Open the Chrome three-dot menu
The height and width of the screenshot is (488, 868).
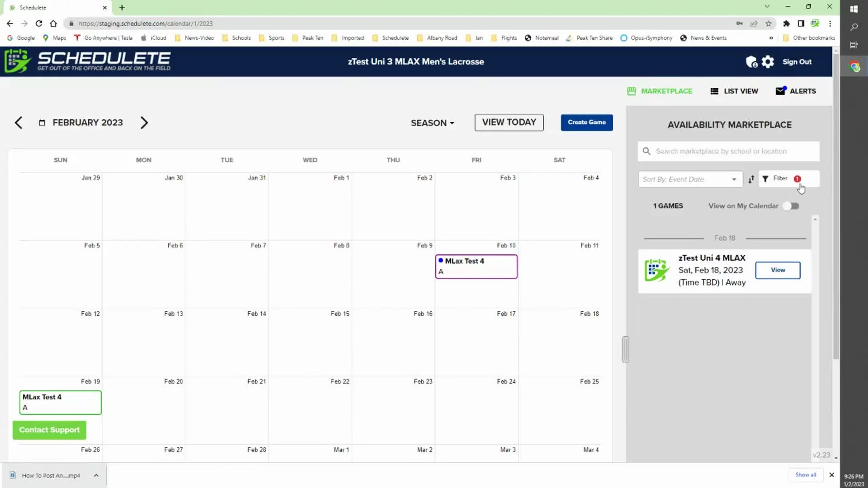(x=830, y=23)
